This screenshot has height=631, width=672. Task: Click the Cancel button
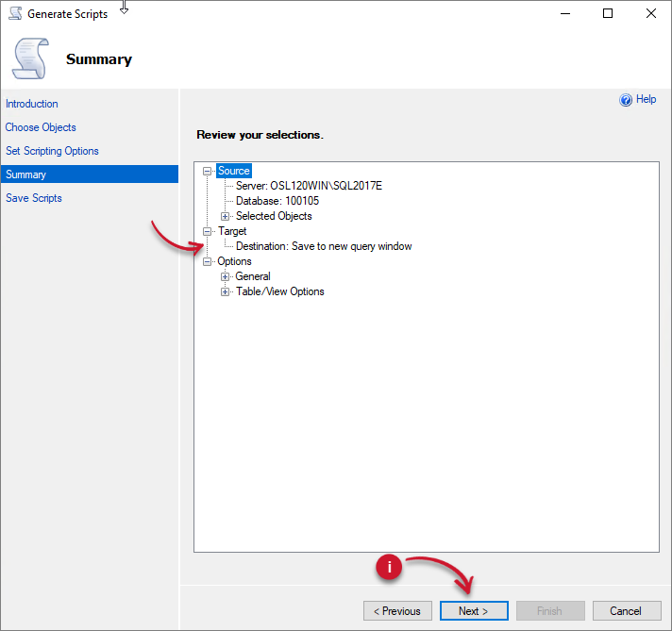click(x=627, y=611)
